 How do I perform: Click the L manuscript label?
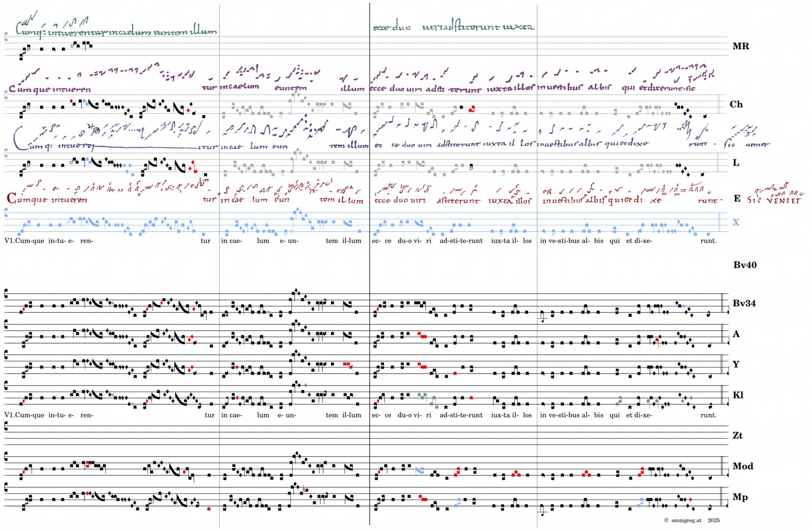tap(736, 163)
